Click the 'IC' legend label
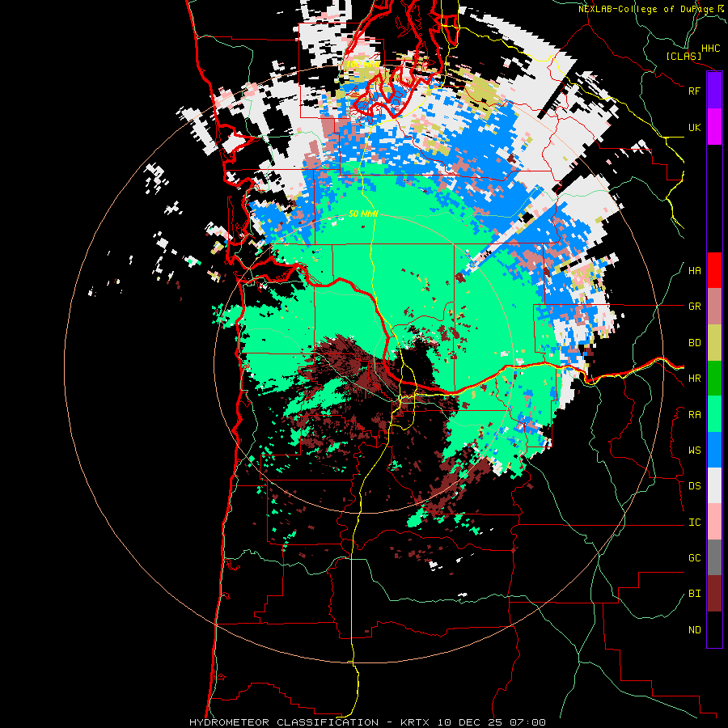 point(694,523)
